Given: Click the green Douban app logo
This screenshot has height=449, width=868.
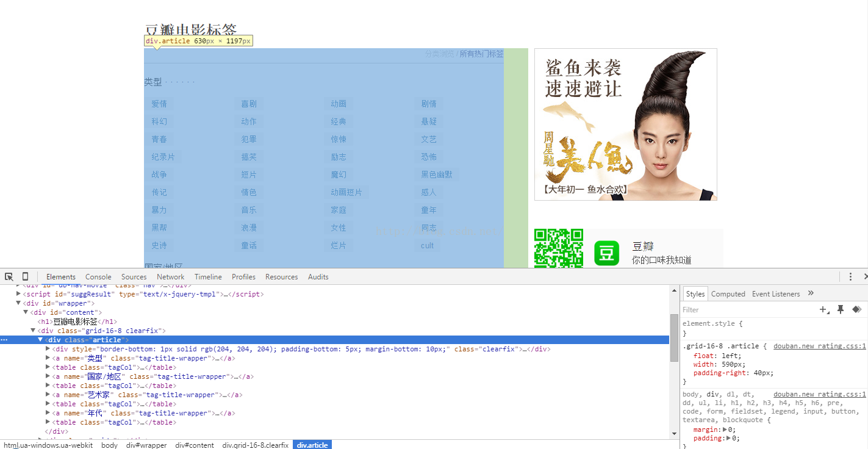Looking at the screenshot, I should tap(606, 253).
